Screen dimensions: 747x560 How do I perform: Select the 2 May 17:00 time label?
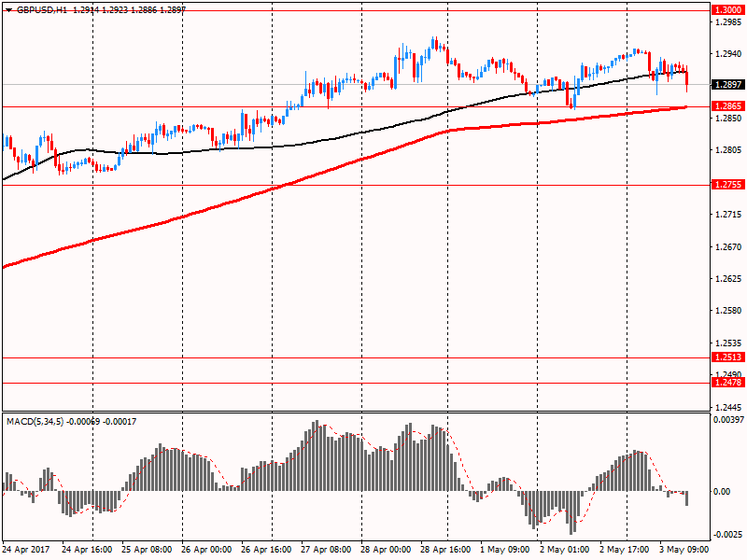pos(624,550)
